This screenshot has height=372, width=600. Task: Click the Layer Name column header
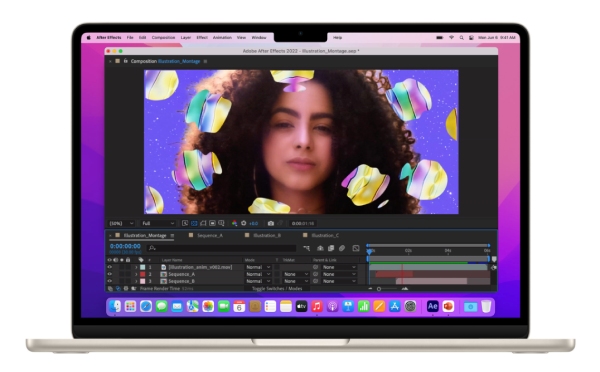(x=172, y=260)
